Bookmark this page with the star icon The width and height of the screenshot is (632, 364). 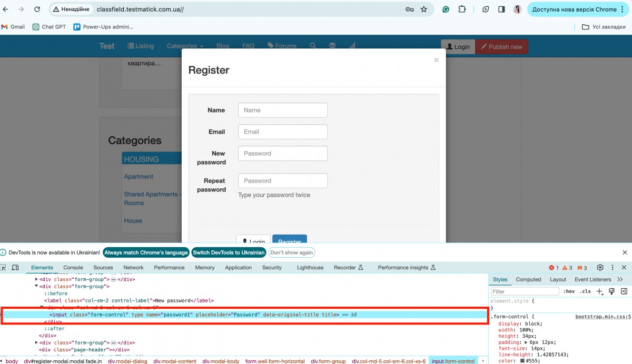pos(424,9)
